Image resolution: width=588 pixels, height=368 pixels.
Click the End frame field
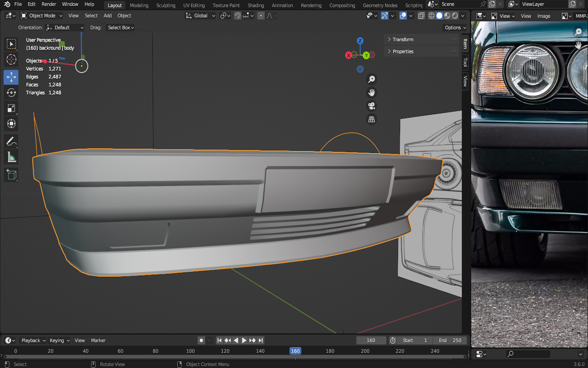pyautogui.click(x=450, y=340)
